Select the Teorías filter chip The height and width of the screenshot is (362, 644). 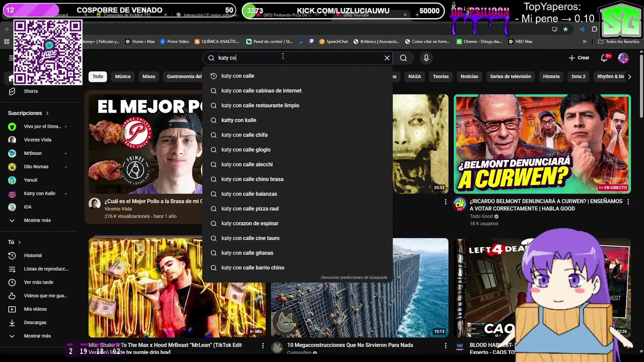[x=441, y=76]
